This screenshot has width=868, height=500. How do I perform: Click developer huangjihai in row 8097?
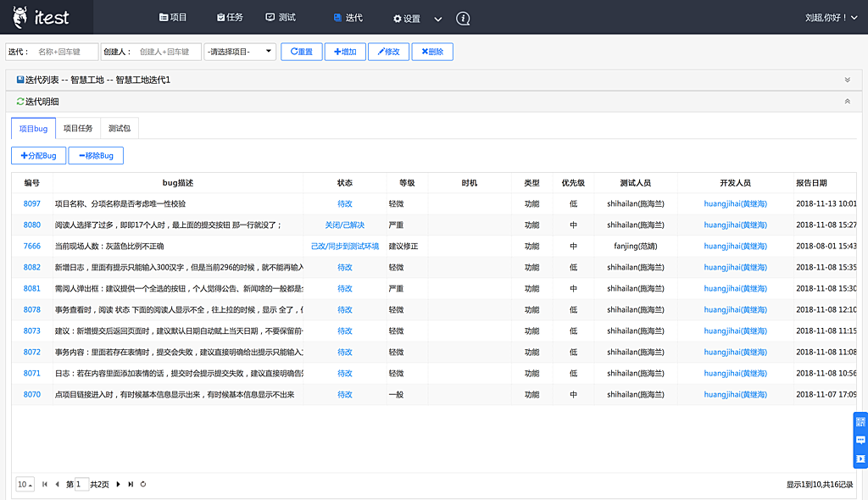(735, 203)
